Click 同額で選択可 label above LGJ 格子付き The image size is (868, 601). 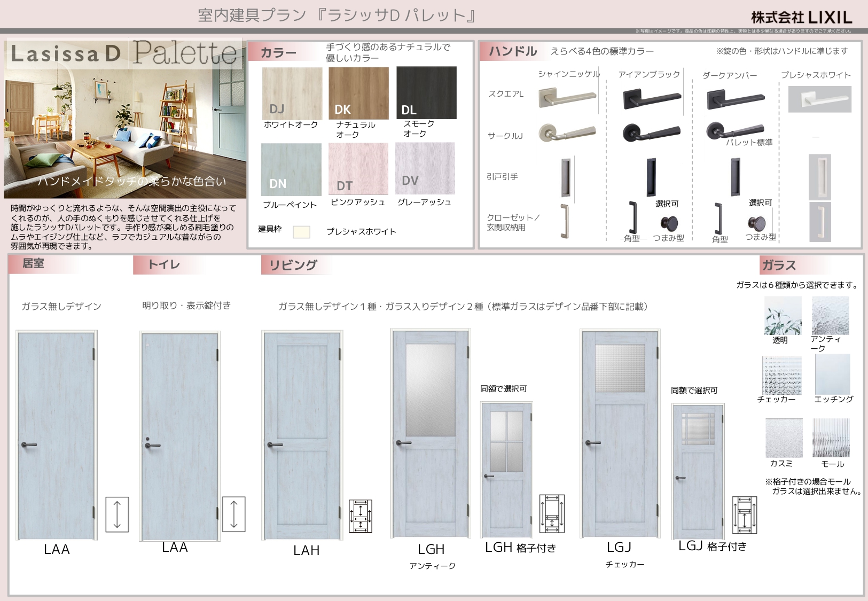pos(694,391)
